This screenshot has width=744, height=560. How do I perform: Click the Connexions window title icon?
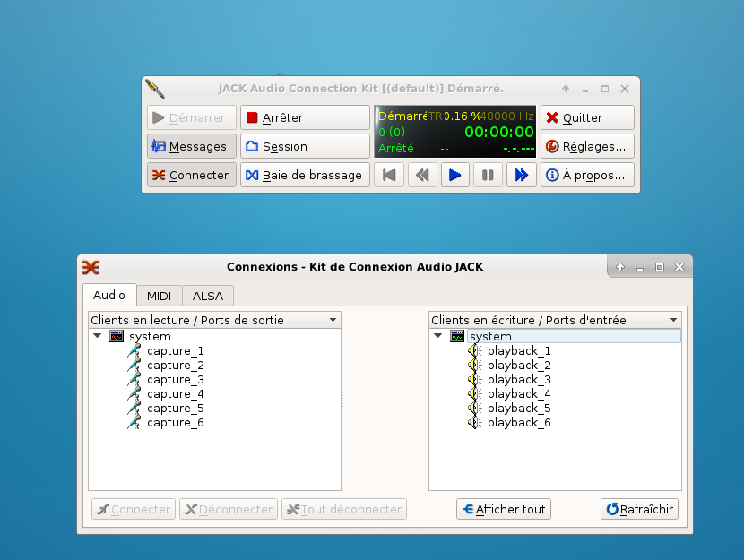click(x=91, y=267)
